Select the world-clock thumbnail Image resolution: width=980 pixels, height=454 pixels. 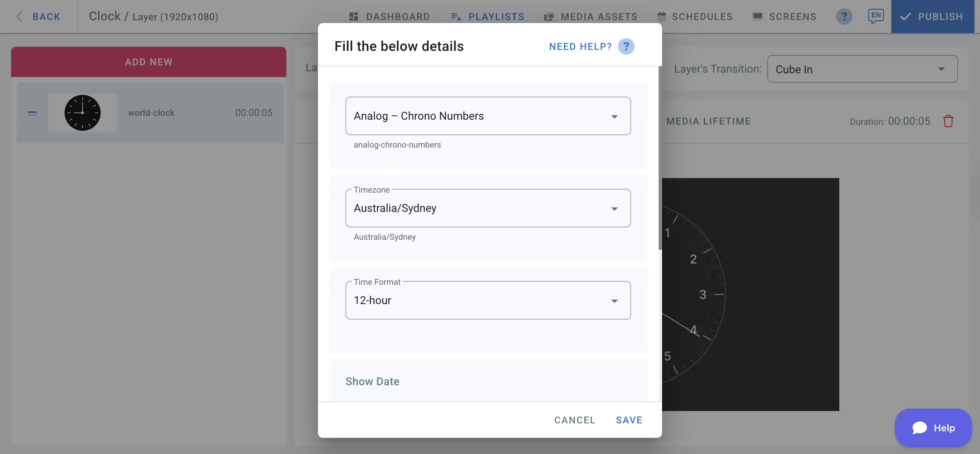82,113
